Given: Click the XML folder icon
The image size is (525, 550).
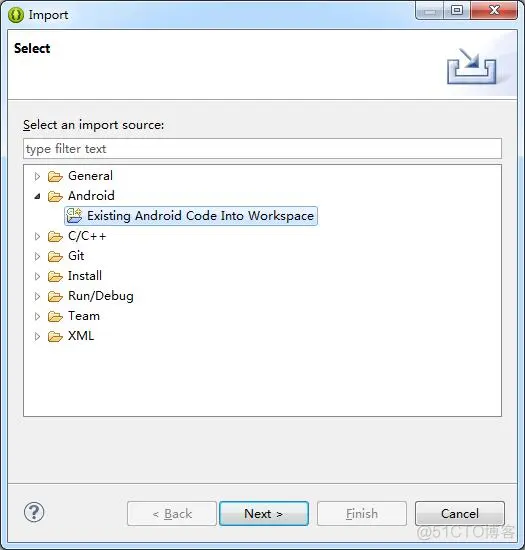Looking at the screenshot, I should click(55, 337).
